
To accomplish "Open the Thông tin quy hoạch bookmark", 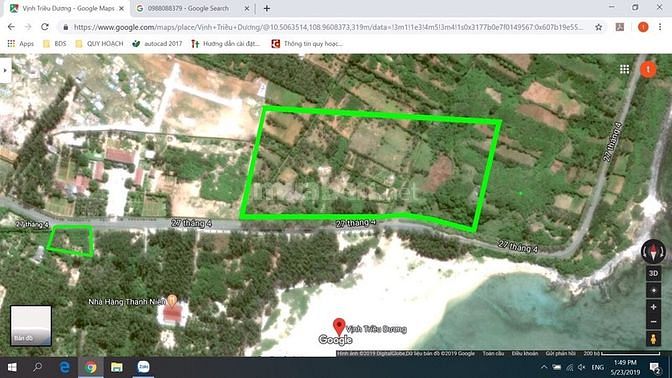I will tap(307, 43).
